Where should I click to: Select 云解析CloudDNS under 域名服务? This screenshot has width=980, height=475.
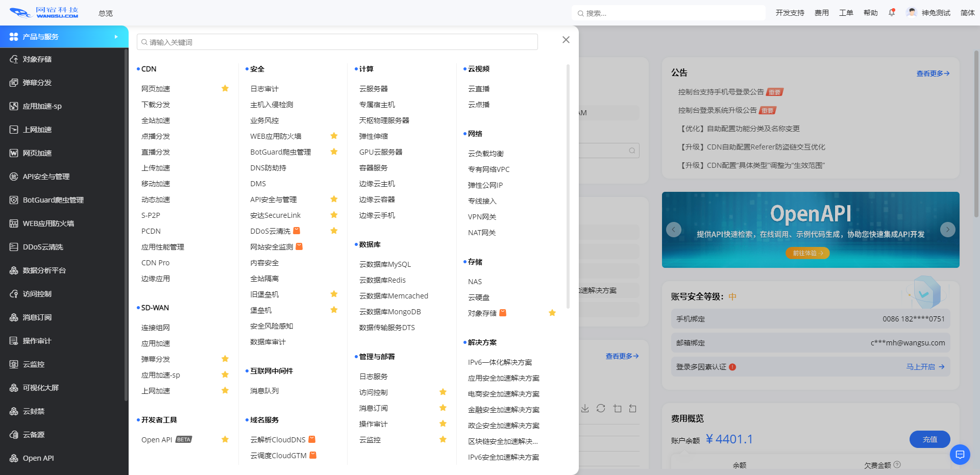(278, 440)
